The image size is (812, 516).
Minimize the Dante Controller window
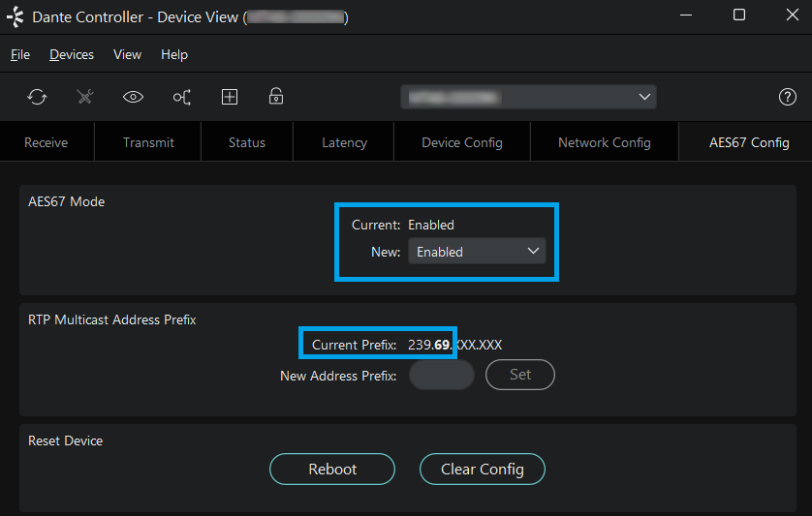click(686, 15)
